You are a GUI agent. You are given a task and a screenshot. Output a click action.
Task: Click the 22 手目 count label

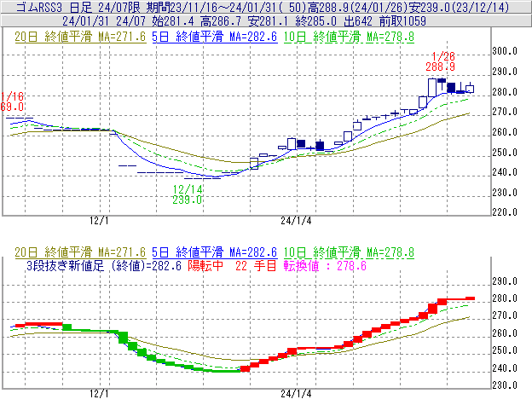tap(256, 265)
